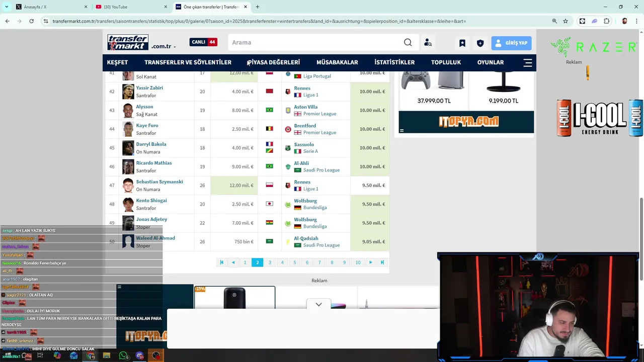Collapse the bottom ad with chevron
The image size is (644, 362).
pyautogui.click(x=318, y=304)
